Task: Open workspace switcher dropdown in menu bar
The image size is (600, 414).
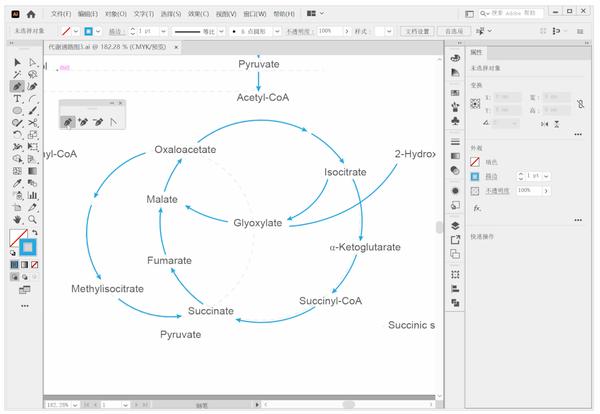Action: pyautogui.click(x=315, y=13)
